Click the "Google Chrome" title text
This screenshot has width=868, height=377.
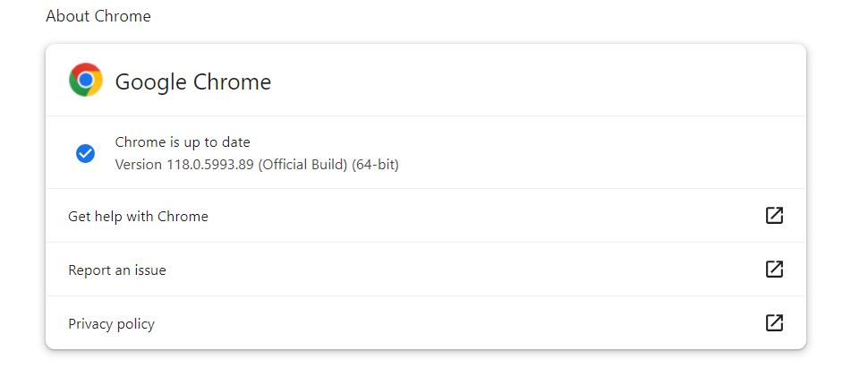click(193, 82)
